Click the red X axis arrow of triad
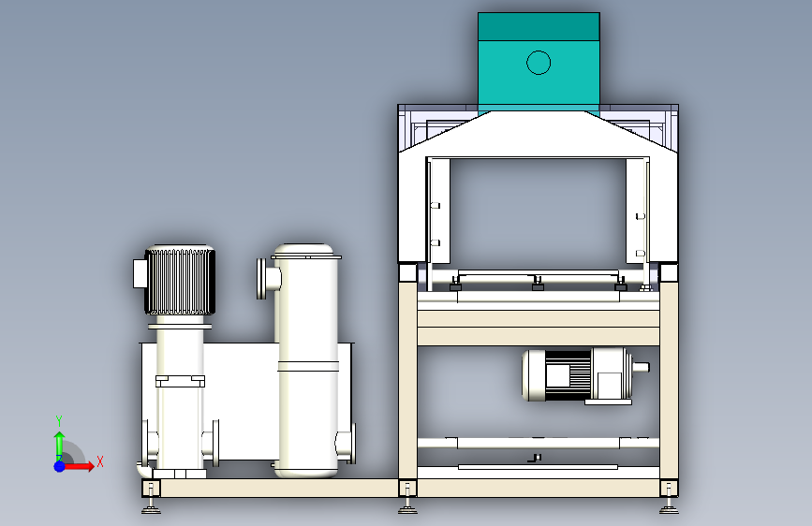Screen dimensions: 812x526 pos(81,466)
